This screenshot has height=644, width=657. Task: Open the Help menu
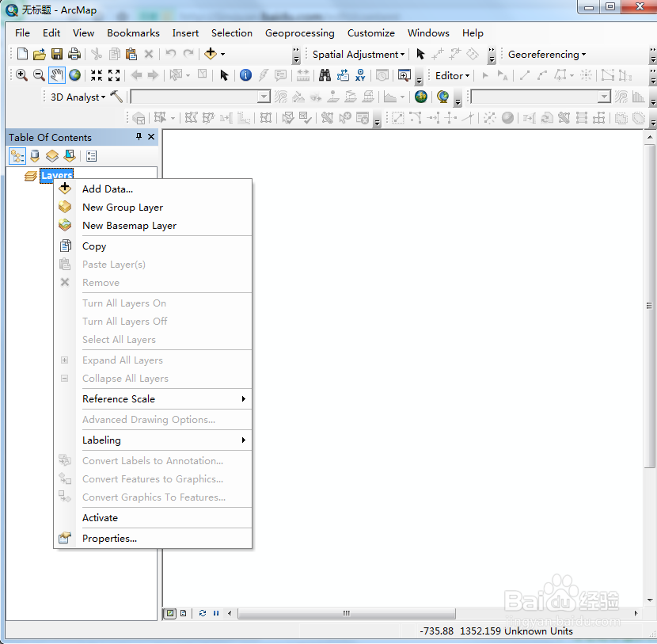point(473,33)
